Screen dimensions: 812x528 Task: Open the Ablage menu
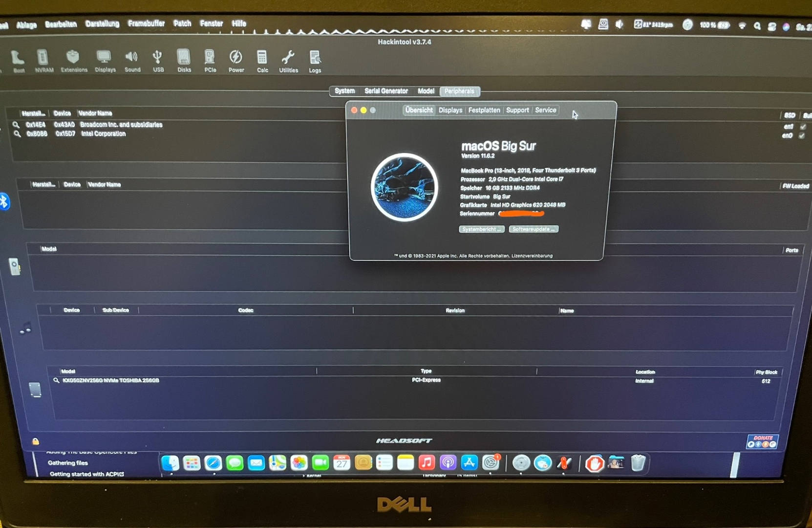(26, 25)
